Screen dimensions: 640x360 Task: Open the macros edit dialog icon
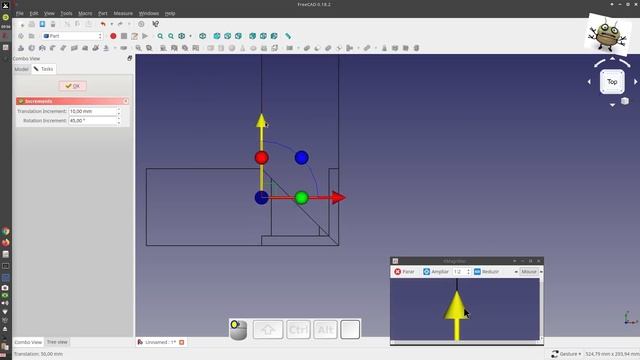click(x=134, y=36)
